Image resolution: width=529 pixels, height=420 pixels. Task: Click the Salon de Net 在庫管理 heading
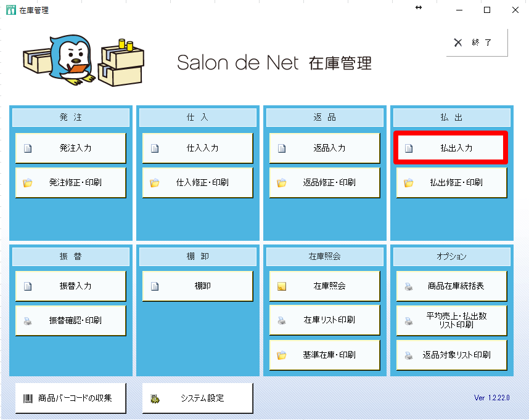[x=274, y=63]
